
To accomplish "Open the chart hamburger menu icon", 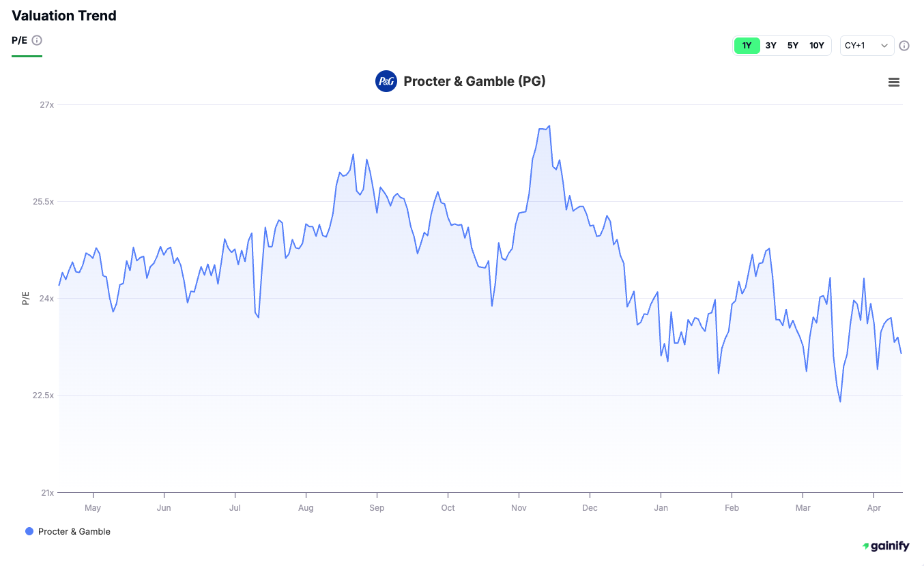I will tap(894, 82).
